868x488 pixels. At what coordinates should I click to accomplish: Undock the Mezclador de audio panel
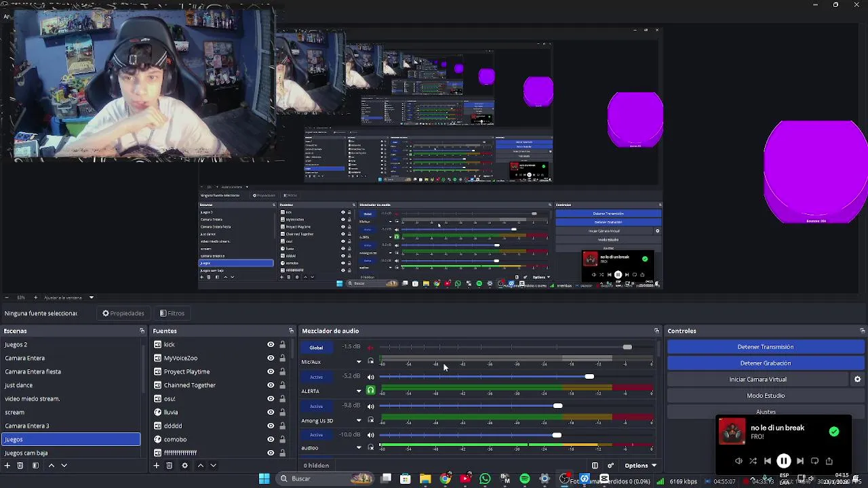point(656,331)
